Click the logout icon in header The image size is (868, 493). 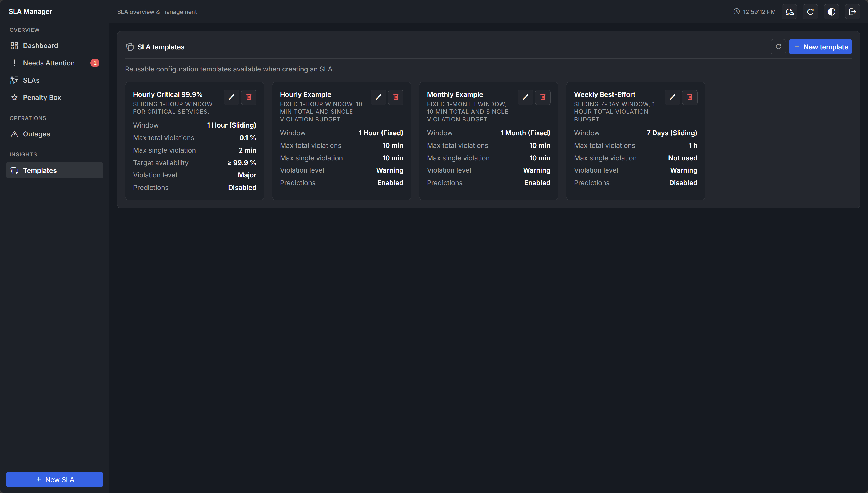tap(853, 12)
